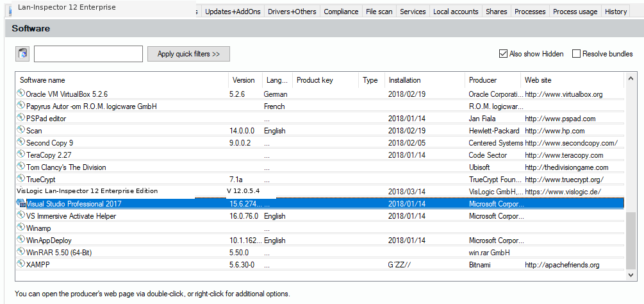Click the PSPad editor row icon
The image size is (644, 304).
pyautogui.click(x=21, y=118)
